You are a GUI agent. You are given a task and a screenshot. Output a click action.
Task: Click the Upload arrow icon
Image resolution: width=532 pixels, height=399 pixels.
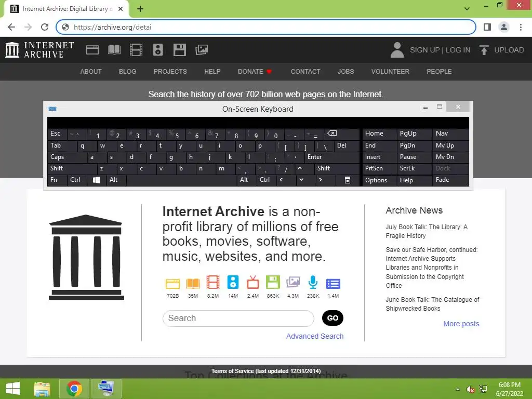[484, 50]
